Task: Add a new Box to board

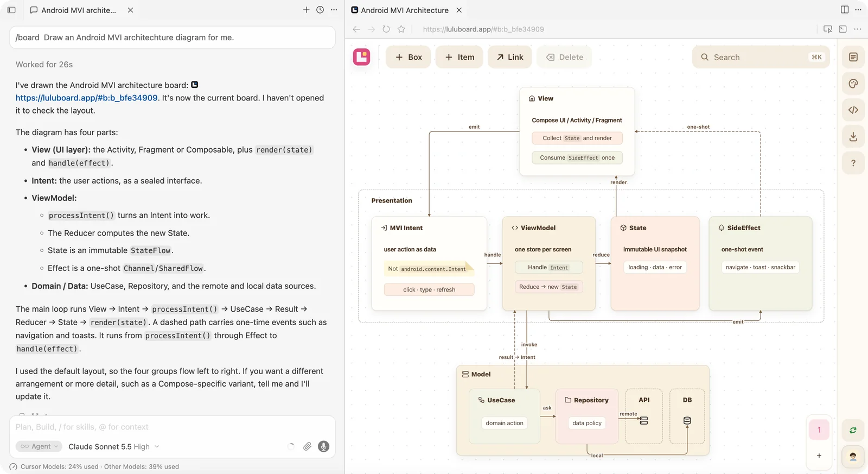Action: 409,57
